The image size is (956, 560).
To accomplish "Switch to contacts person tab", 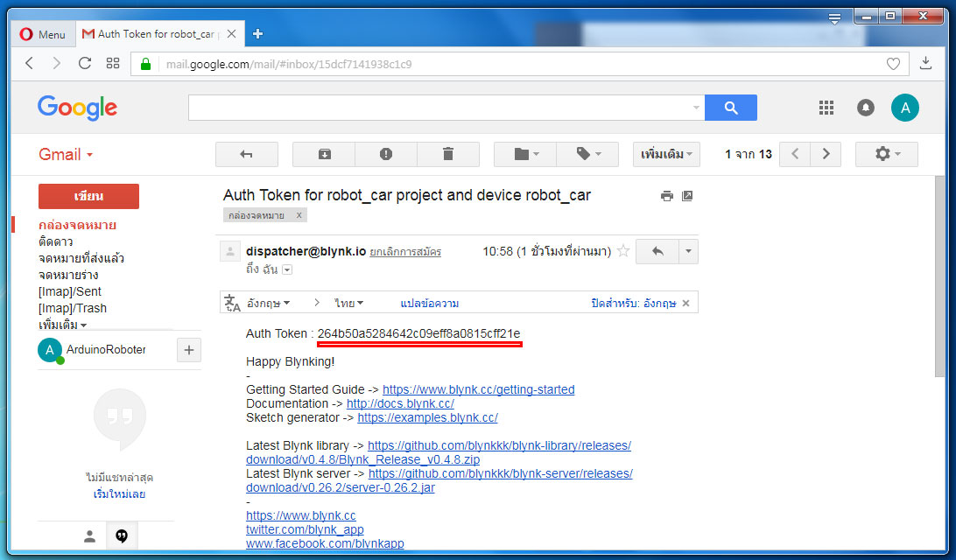I will [89, 536].
